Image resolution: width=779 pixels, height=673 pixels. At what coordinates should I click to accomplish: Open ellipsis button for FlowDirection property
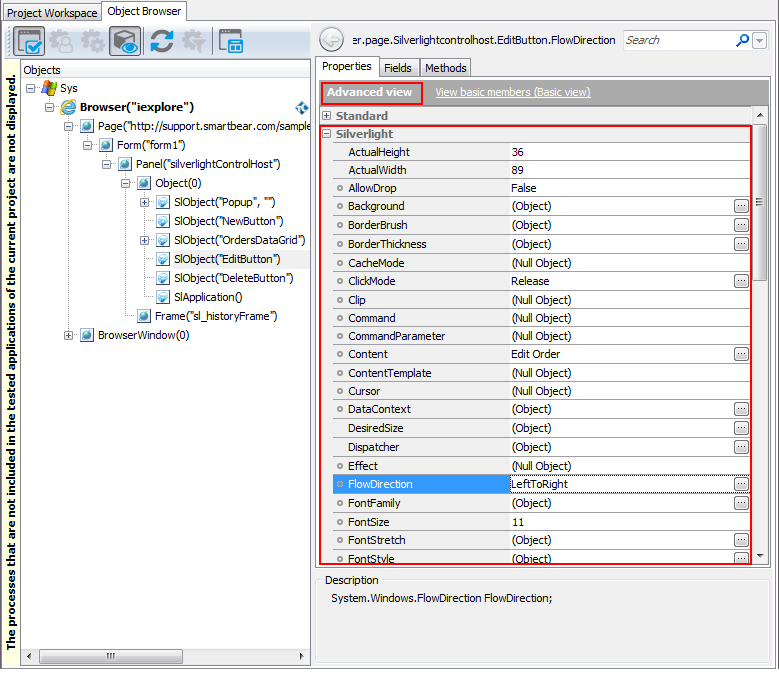point(741,484)
